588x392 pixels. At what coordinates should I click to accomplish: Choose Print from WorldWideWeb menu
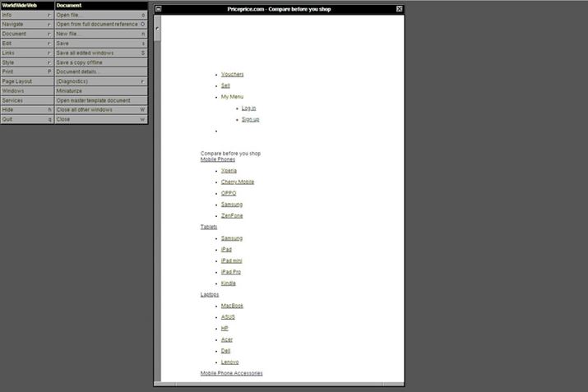coord(27,71)
